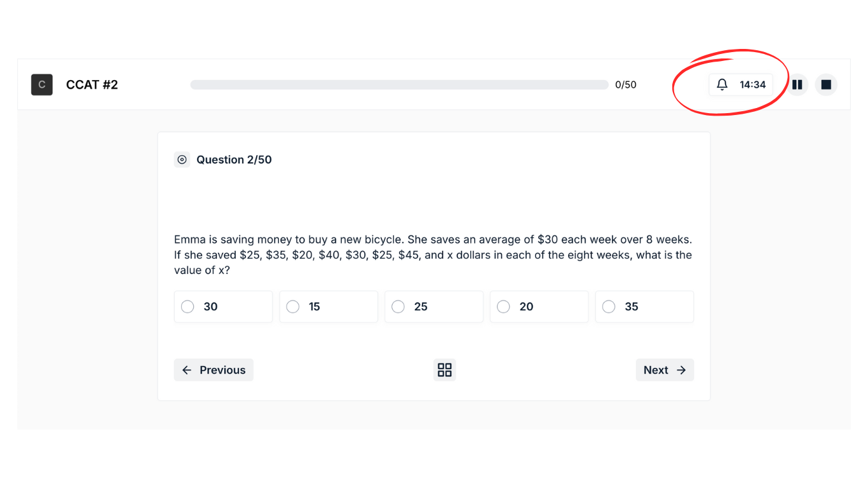Image resolution: width=868 pixels, height=488 pixels.
Task: Click the 0/50 progress counter
Action: point(626,85)
